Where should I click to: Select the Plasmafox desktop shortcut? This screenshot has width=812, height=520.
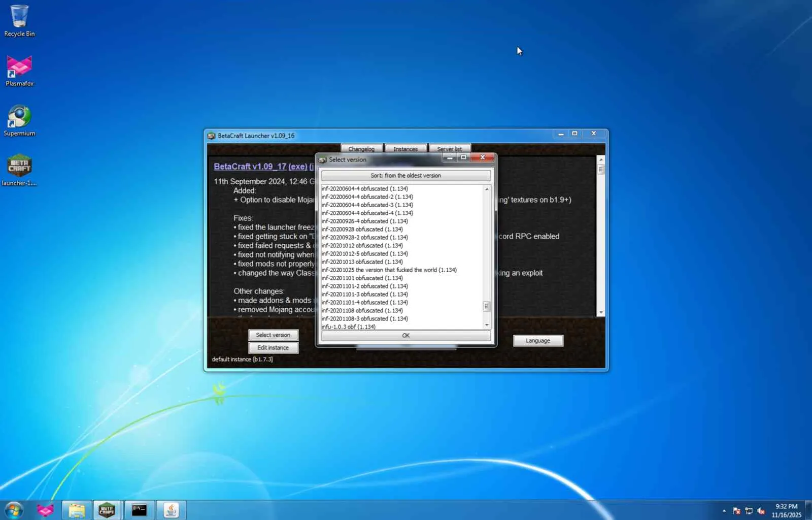point(19,71)
